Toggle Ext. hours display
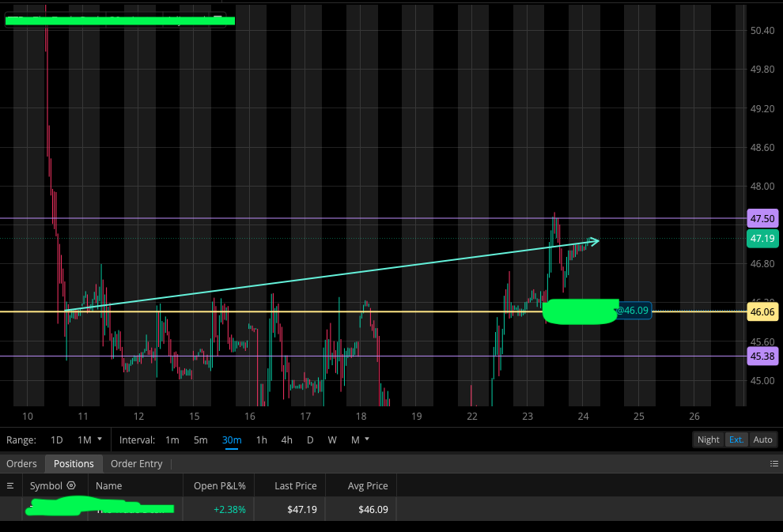This screenshot has height=532, width=783. [736, 440]
